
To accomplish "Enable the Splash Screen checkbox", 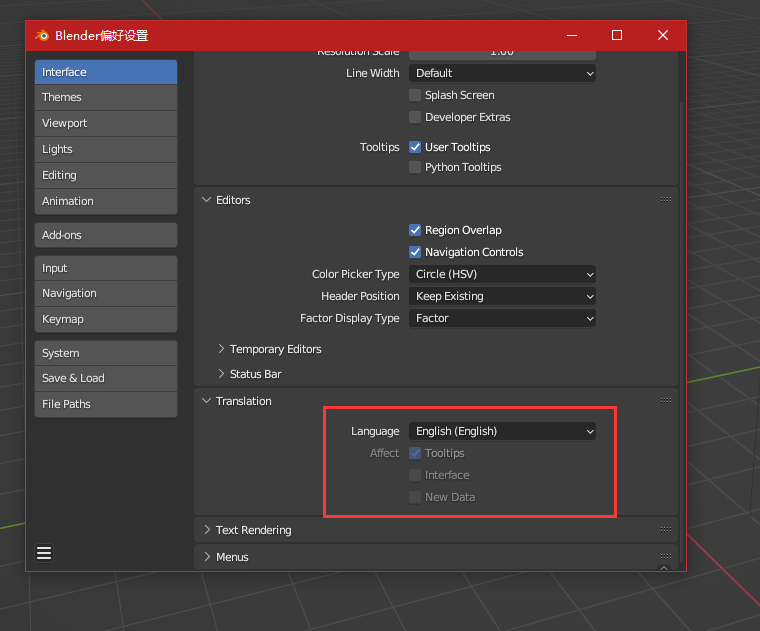I will coord(415,95).
